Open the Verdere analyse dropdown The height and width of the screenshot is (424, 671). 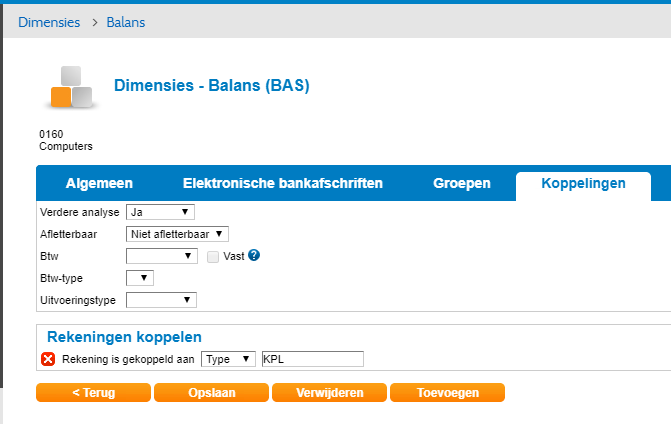(160, 212)
